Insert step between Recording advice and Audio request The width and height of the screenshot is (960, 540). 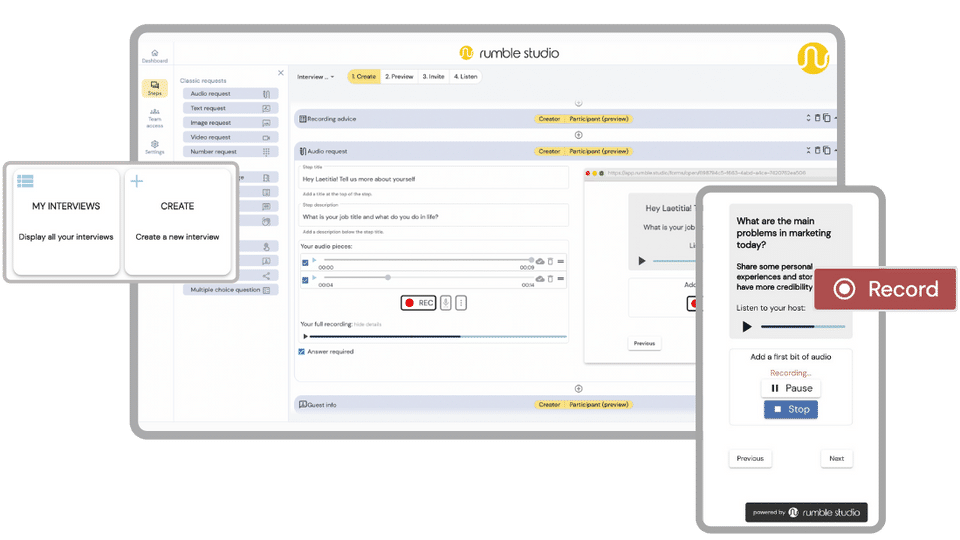click(x=579, y=135)
